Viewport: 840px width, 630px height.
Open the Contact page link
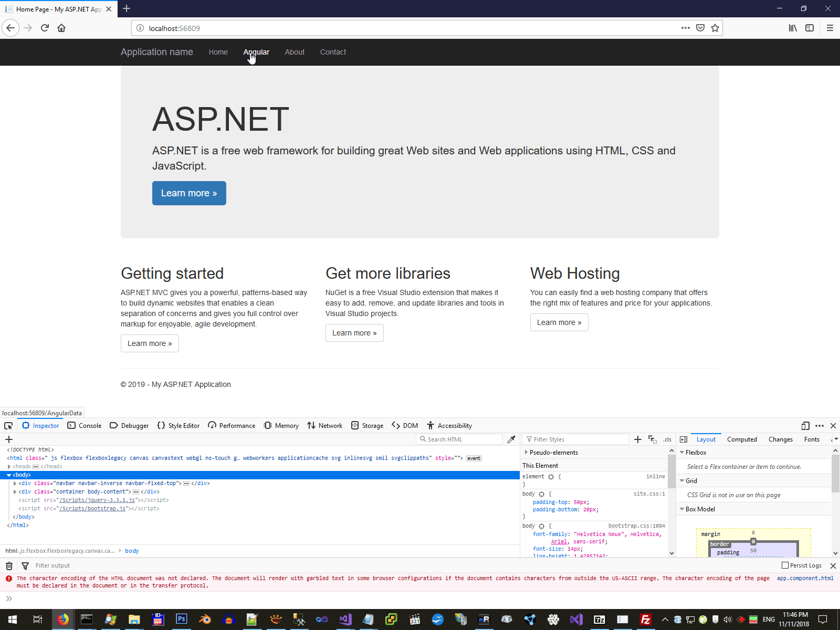point(333,52)
